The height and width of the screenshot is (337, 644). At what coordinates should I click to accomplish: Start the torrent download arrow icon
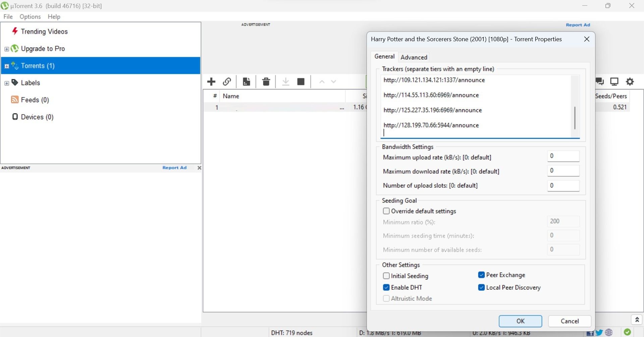[x=285, y=81]
